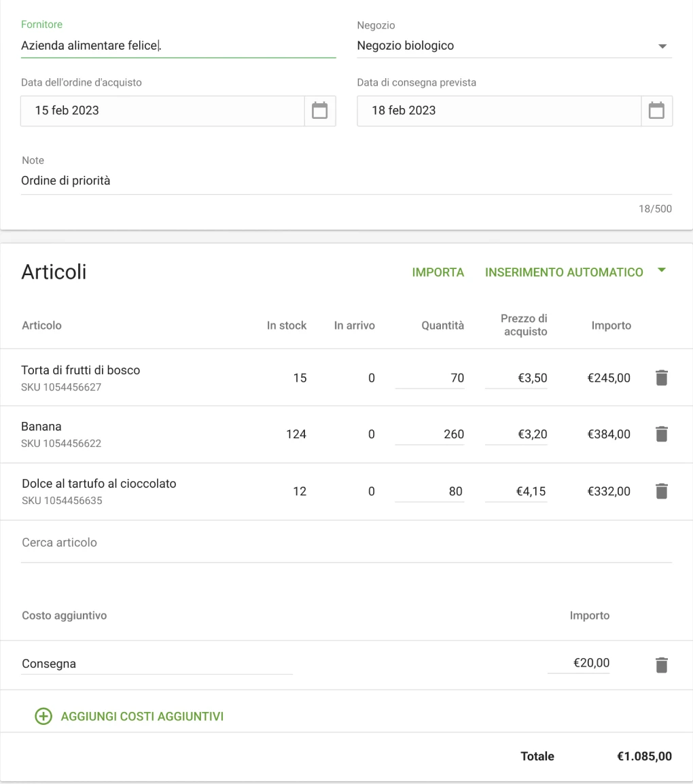Expand the Negozio store dropdown
The image size is (693, 784).
click(x=662, y=46)
